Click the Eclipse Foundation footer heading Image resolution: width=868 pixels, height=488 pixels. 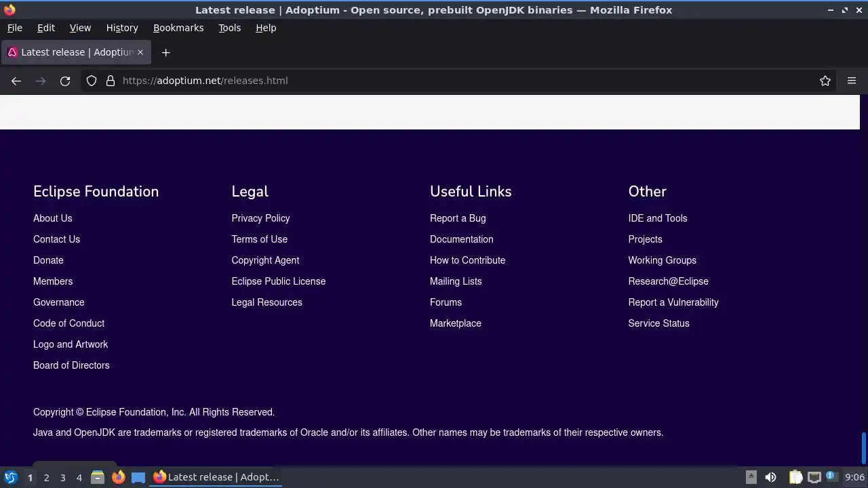pos(96,191)
